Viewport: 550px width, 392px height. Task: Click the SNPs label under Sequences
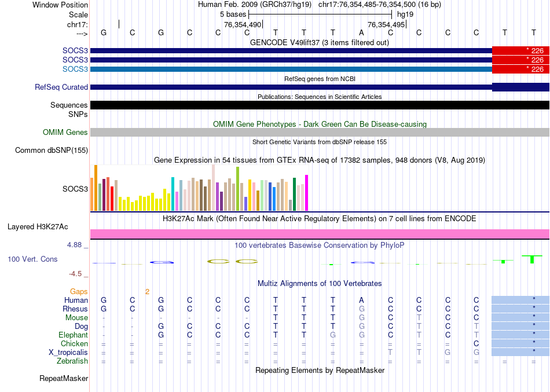point(79,115)
